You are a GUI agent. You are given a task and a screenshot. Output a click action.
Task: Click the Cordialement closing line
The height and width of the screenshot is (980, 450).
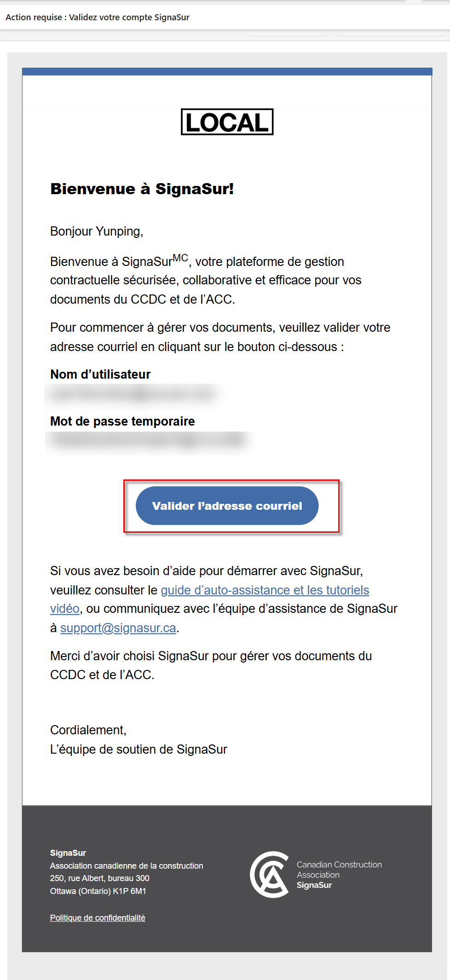[x=88, y=730]
